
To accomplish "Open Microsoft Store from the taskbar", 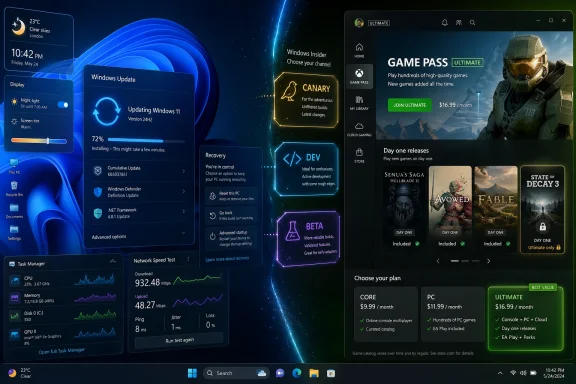I will coord(331,373).
